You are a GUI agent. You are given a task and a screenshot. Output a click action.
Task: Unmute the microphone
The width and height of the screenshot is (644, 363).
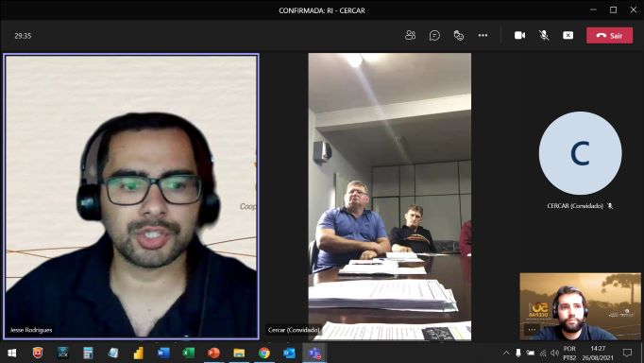(544, 35)
